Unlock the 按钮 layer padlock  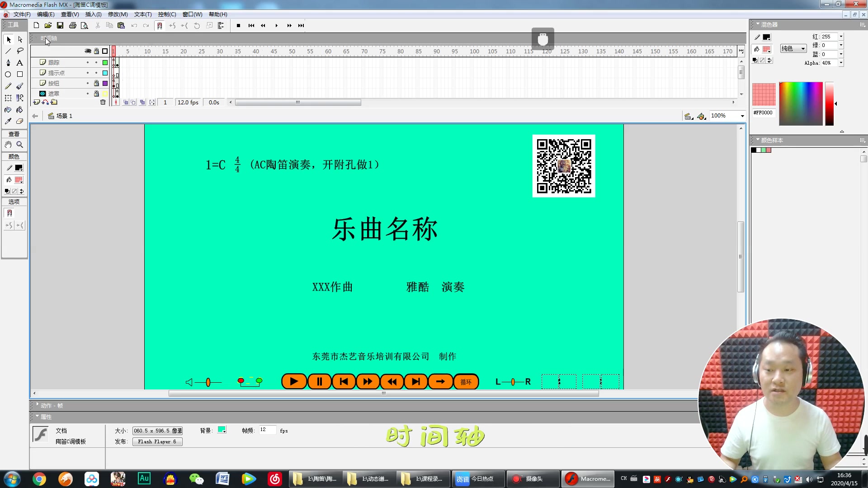pyautogui.click(x=96, y=83)
